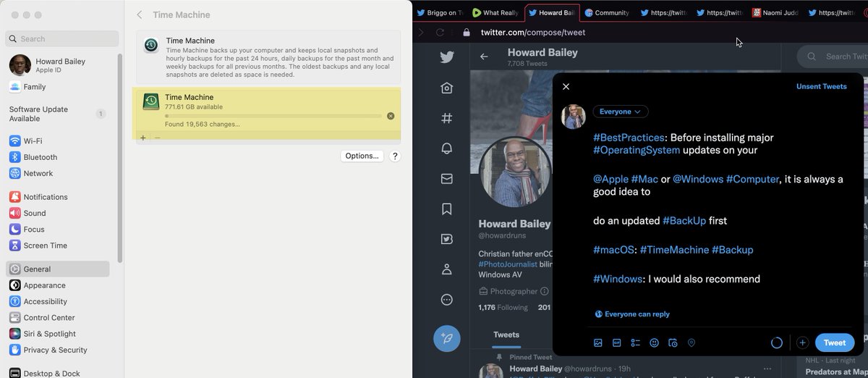Remove backup disk with minus button

tap(157, 137)
